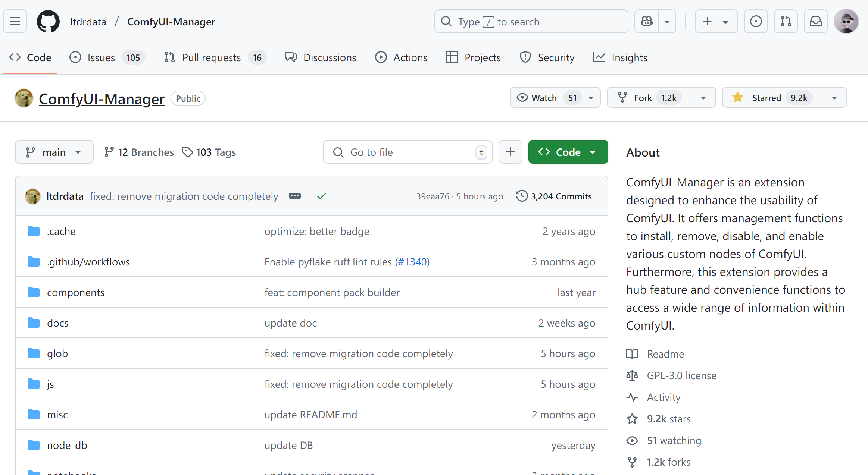The height and width of the screenshot is (475, 868).
Task: Open the GPL-3.0 license link
Action: pyautogui.click(x=671, y=375)
